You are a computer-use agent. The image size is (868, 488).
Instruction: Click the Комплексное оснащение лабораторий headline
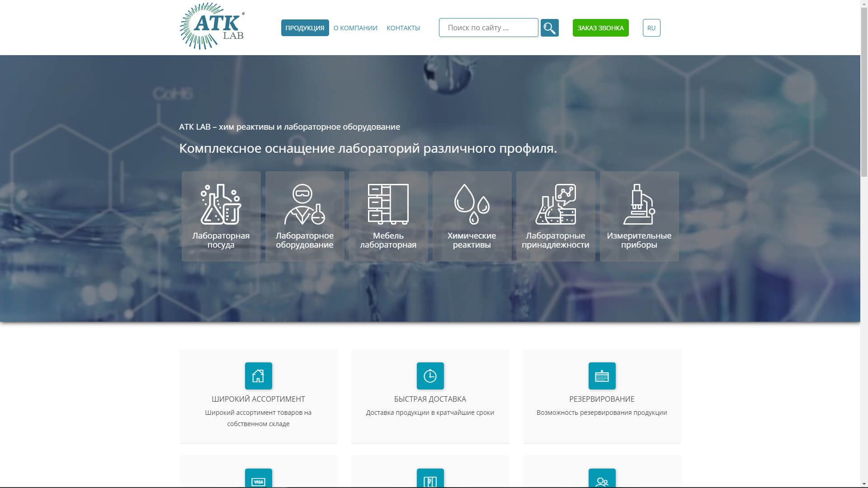tap(368, 149)
